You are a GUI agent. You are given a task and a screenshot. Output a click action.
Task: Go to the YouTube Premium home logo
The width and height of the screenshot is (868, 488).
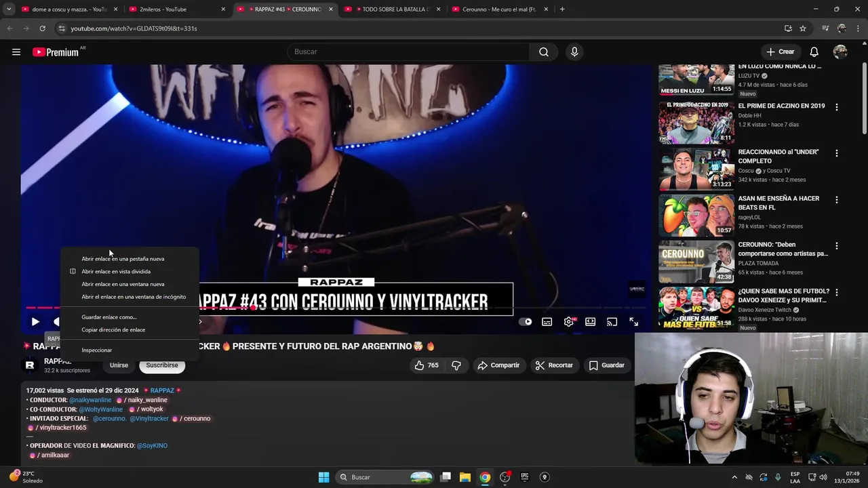tap(56, 52)
